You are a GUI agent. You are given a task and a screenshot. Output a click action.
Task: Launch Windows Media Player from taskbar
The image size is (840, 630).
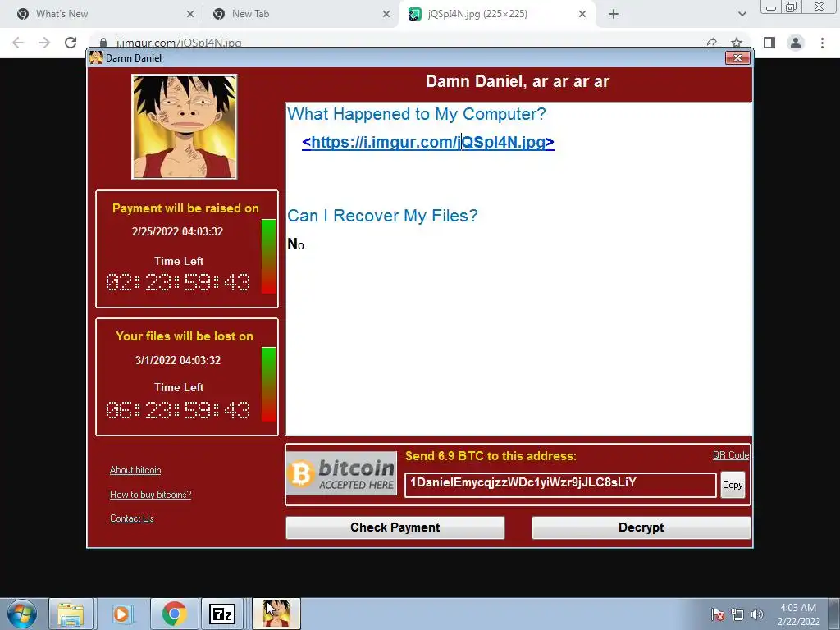click(121, 614)
